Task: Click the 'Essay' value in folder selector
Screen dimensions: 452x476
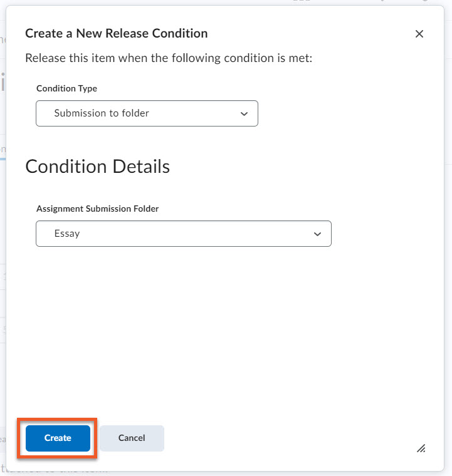Action: pos(67,234)
